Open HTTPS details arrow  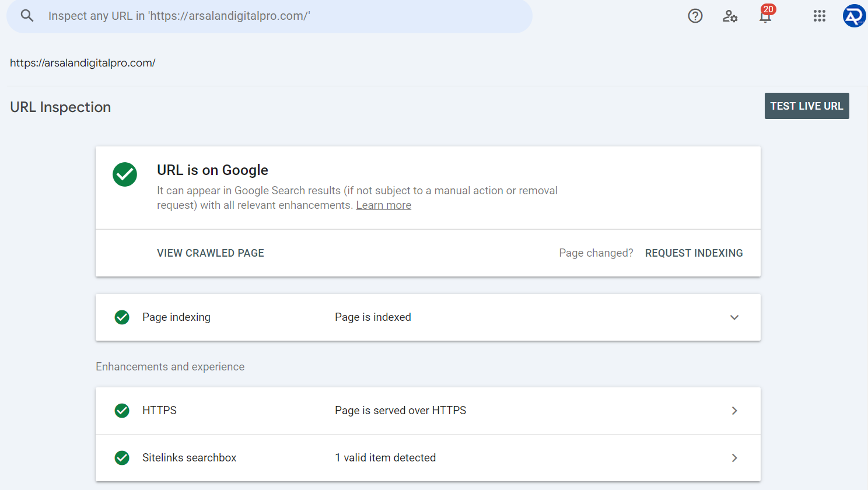[734, 411]
